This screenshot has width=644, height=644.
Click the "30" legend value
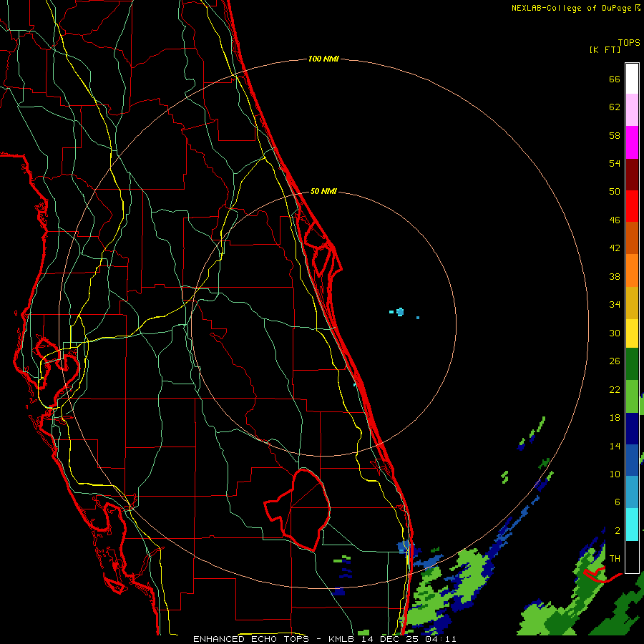coord(615,333)
